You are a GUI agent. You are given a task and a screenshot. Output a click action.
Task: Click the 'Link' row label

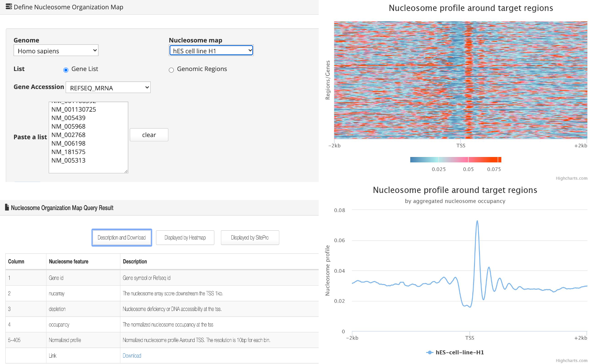[53, 356]
